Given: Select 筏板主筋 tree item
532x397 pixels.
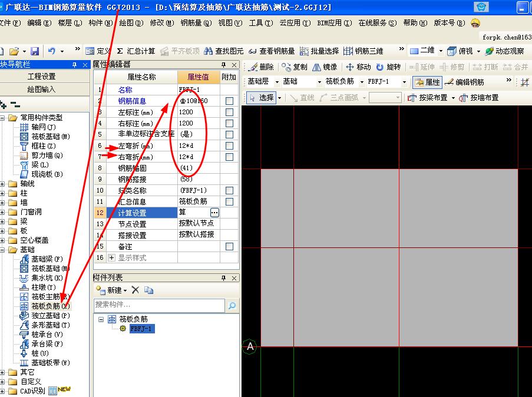Looking at the screenshot, I should click(x=45, y=296).
